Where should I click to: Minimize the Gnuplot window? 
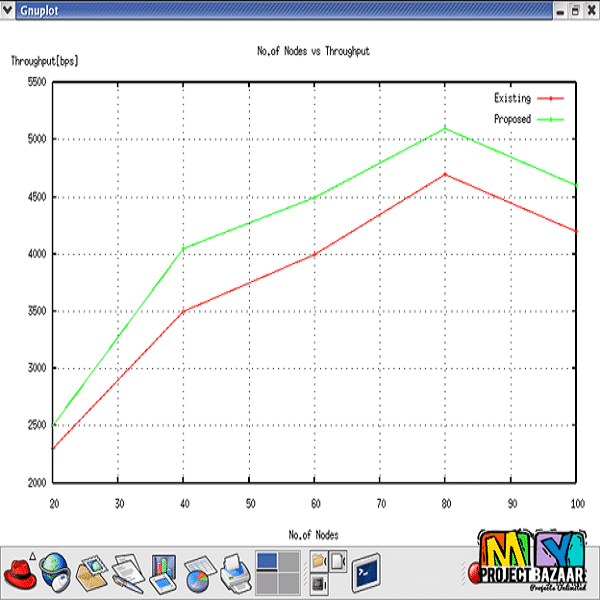pyautogui.click(x=561, y=9)
